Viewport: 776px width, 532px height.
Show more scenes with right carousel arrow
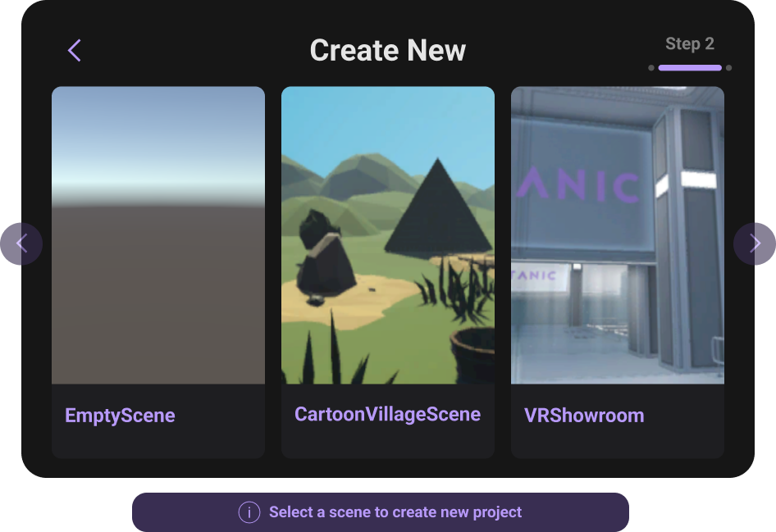(755, 243)
